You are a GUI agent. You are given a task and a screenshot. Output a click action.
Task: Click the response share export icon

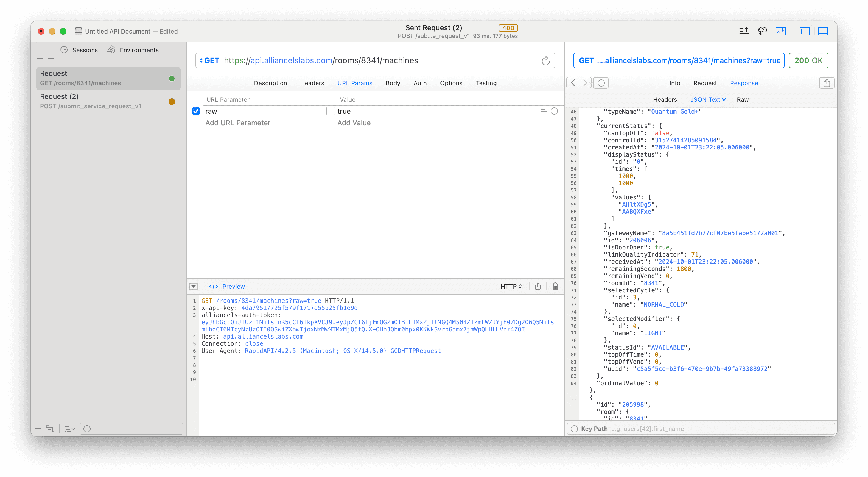click(x=827, y=83)
